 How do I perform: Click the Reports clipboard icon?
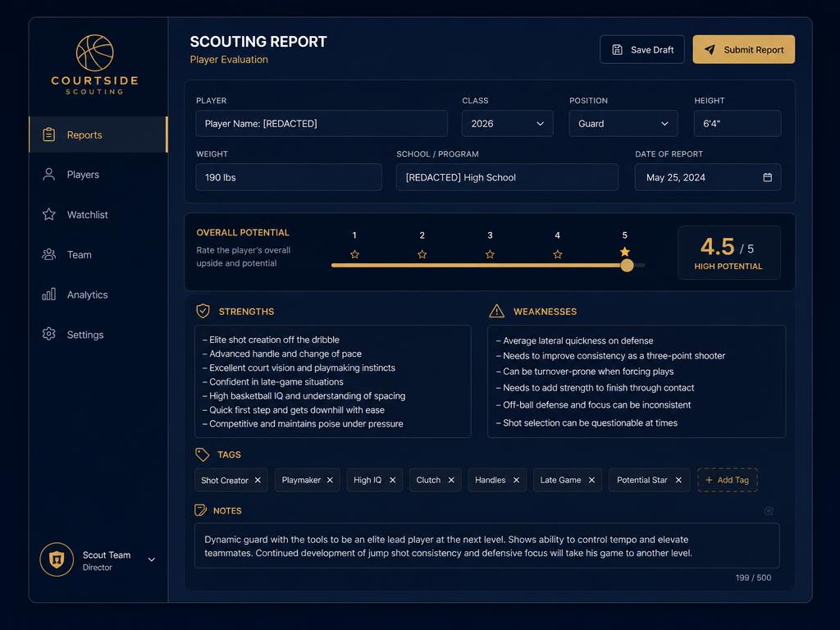point(48,135)
